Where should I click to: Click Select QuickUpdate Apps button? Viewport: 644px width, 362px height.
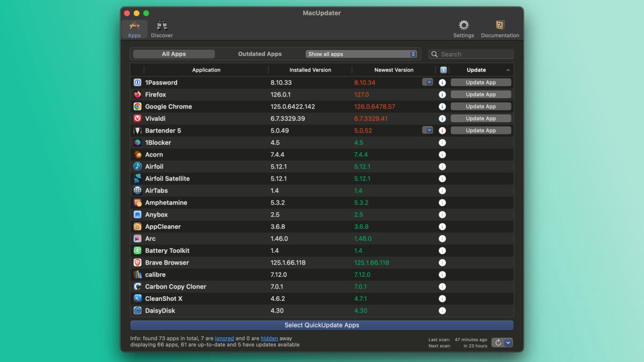point(321,325)
